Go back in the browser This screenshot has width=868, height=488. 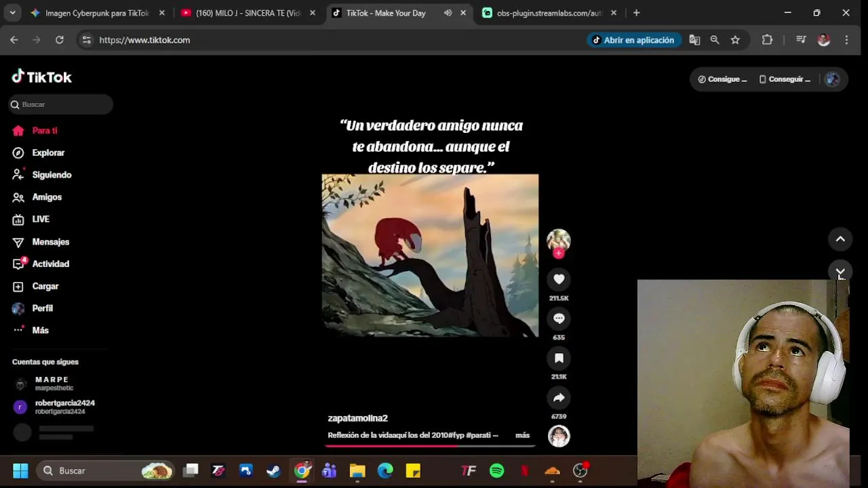point(14,40)
